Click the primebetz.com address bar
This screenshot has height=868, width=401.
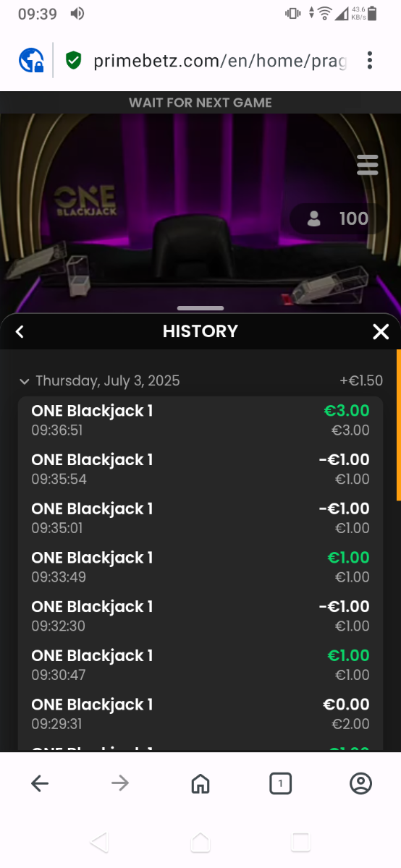tap(220, 60)
